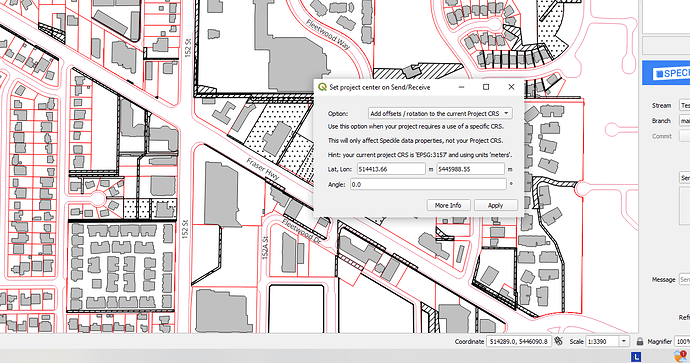This screenshot has height=363, width=690.
Task: Open the weather notification tray icon
Action: 680,356
